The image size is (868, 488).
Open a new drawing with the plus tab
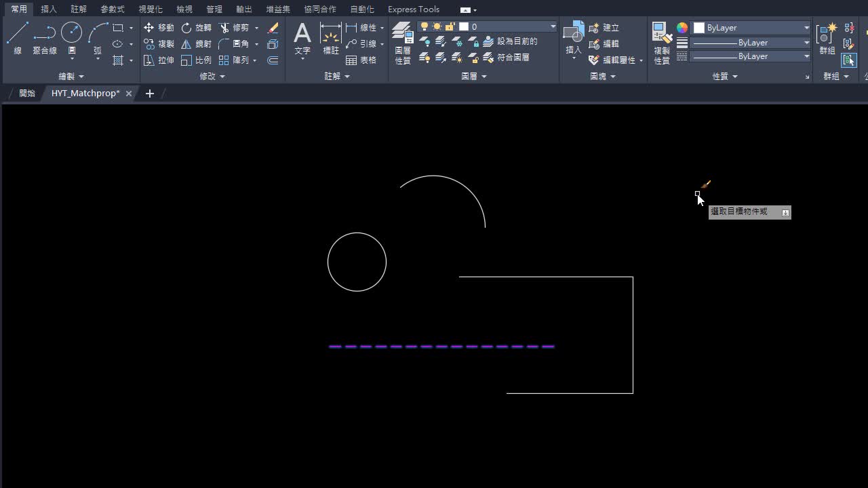[x=149, y=93]
